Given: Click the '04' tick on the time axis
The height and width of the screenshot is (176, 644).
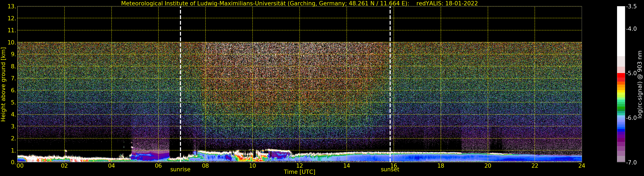Looking at the screenshot, I should 111,166.
